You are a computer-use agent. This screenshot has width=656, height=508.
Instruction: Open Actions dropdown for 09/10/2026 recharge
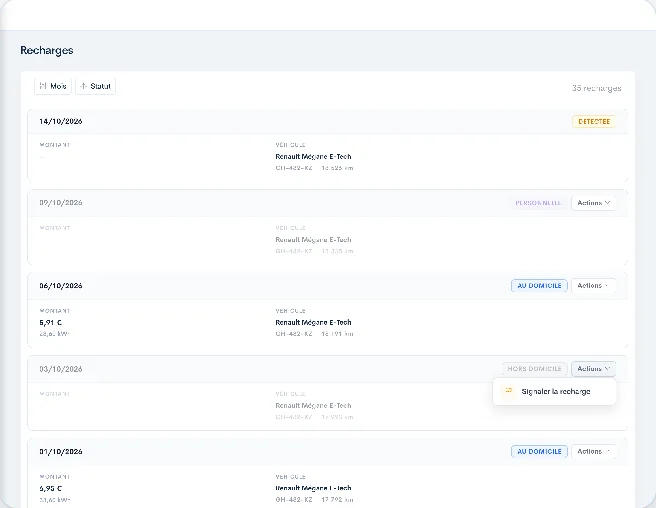click(593, 203)
